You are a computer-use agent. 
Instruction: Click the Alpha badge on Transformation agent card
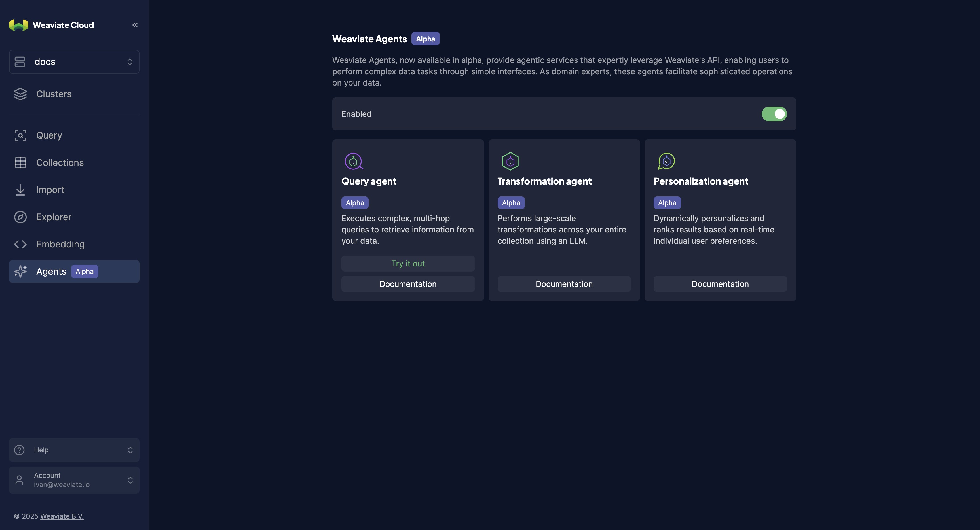[x=511, y=203]
